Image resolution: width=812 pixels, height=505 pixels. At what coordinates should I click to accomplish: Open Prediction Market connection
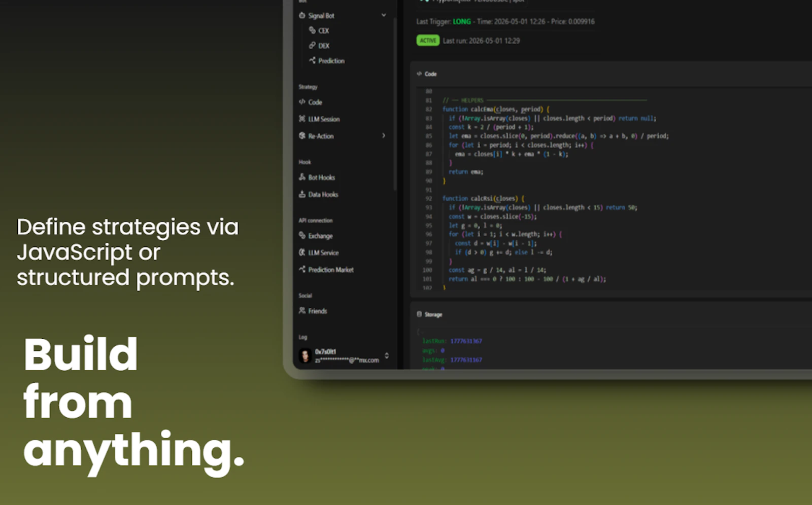(331, 270)
